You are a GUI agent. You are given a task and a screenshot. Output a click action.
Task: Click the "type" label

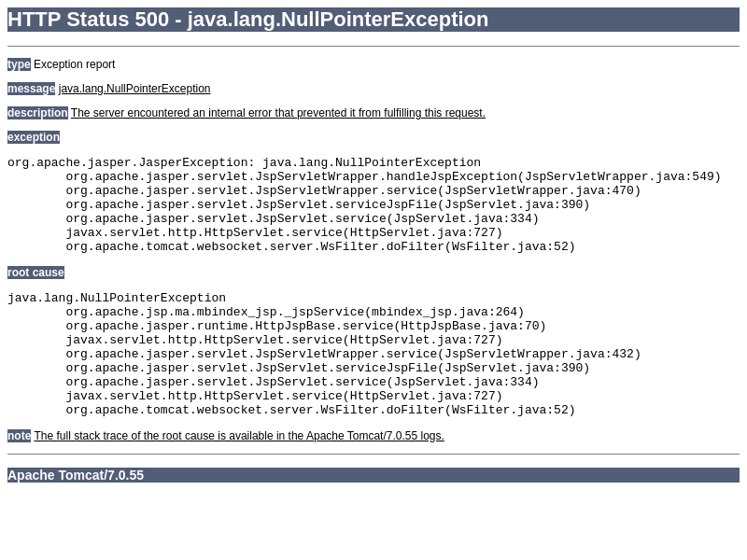tap(19, 64)
